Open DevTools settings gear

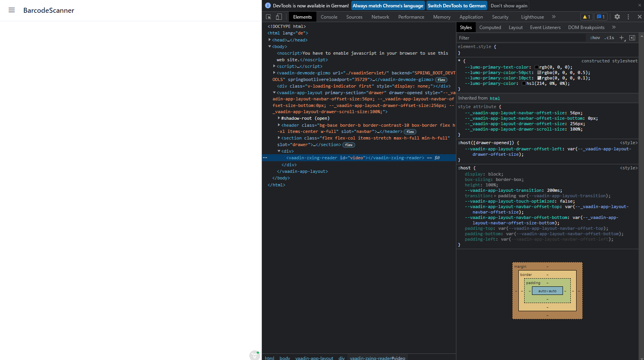tap(617, 17)
